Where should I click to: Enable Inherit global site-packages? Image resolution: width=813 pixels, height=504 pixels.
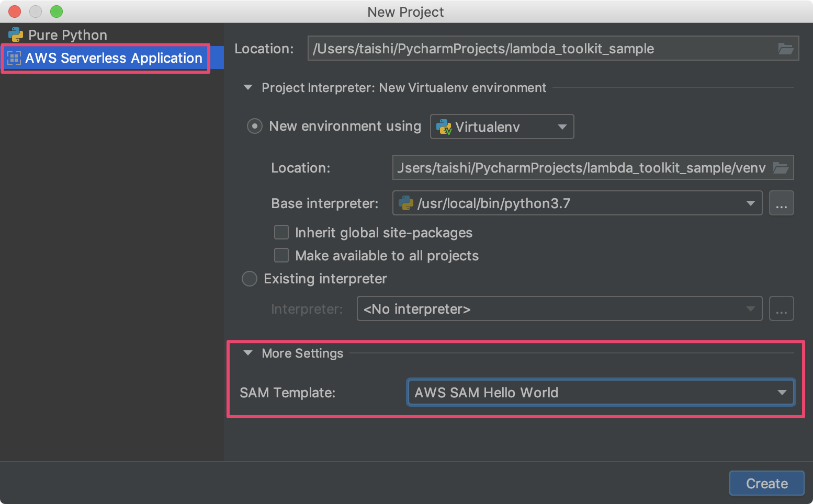pos(281,232)
